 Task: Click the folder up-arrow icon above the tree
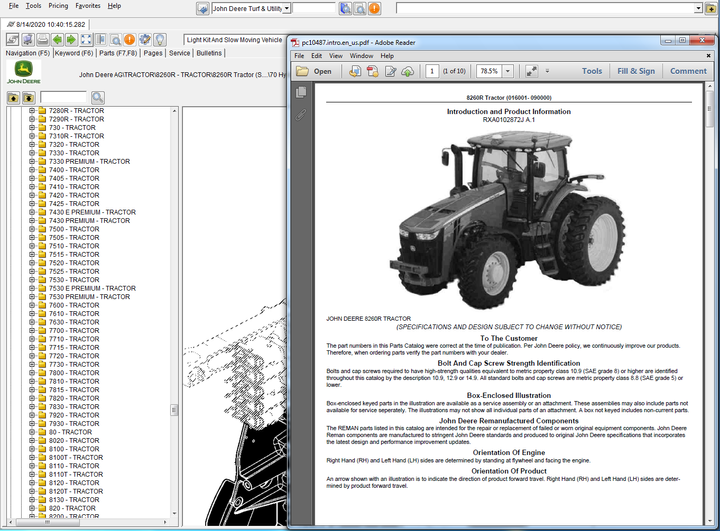coord(13,97)
